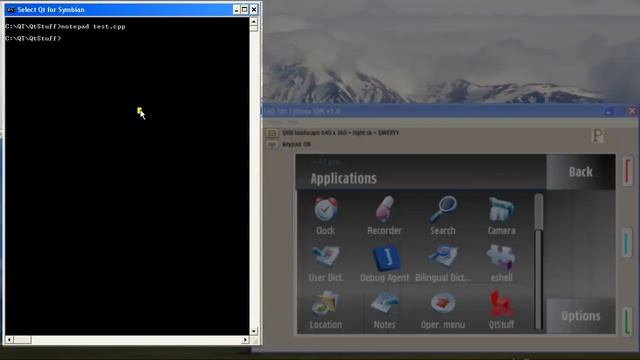Click the console's horizontal scroll right arrow
640x360 pixels.
(245, 340)
